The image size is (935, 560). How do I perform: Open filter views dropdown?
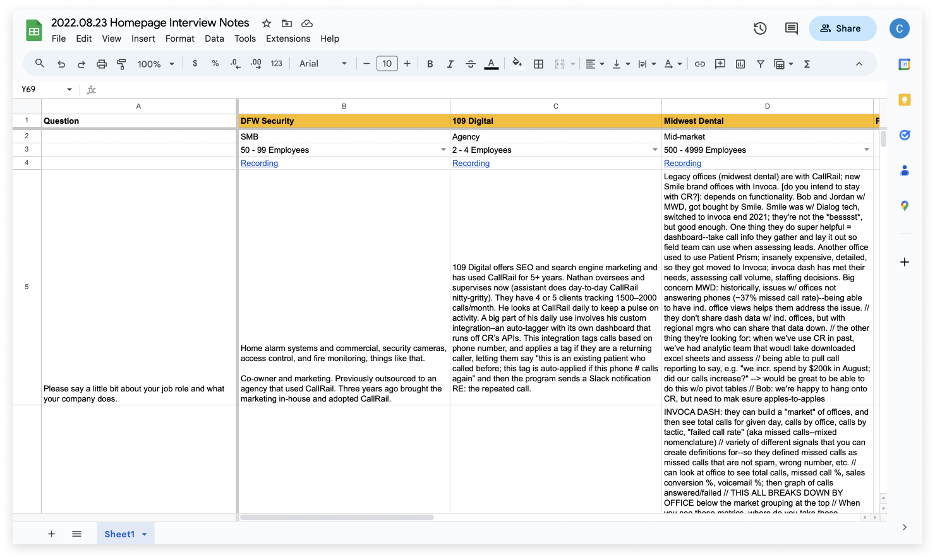click(x=784, y=64)
